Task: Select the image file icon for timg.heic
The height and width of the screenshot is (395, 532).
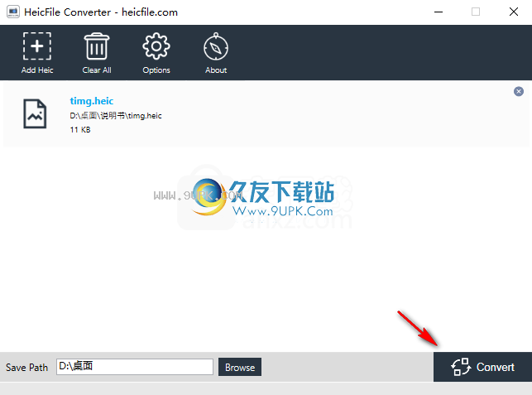Action: 35,113
